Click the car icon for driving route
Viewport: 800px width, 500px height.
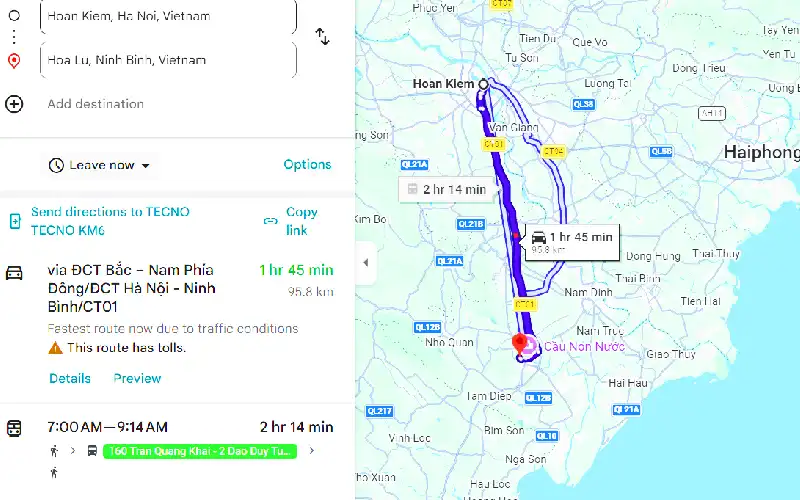14,273
